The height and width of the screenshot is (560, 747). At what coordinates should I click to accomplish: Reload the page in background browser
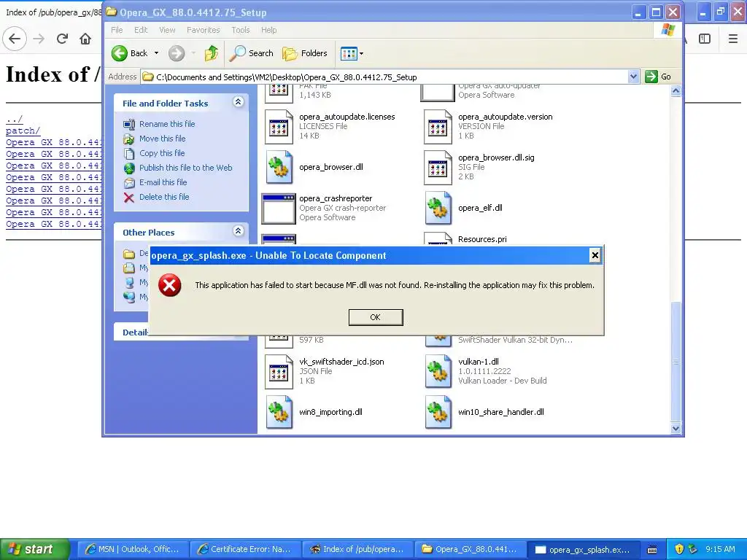(x=62, y=39)
